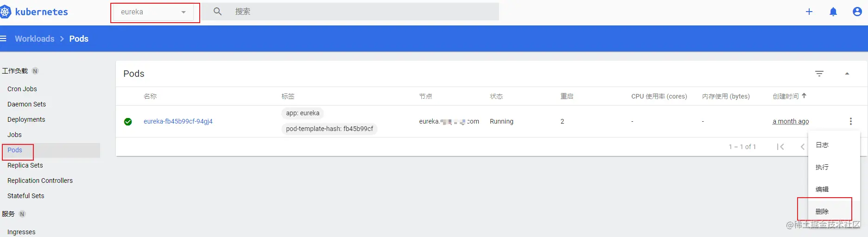Click the plus create resource icon

(x=809, y=12)
